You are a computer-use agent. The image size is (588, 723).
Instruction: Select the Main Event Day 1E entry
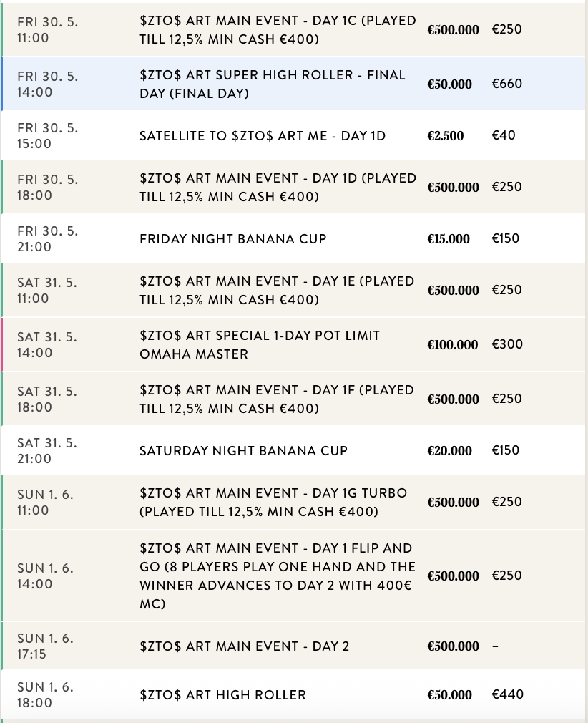coord(277,290)
